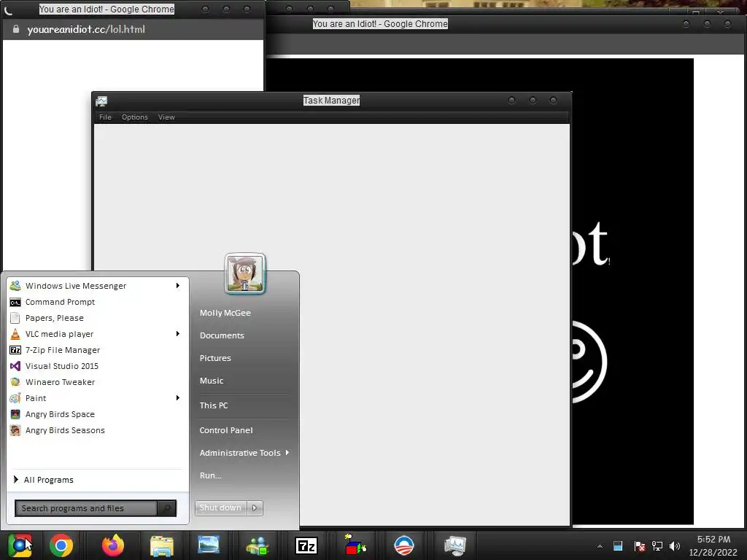Open Winaero Tweaker from Start menu

[98, 382]
